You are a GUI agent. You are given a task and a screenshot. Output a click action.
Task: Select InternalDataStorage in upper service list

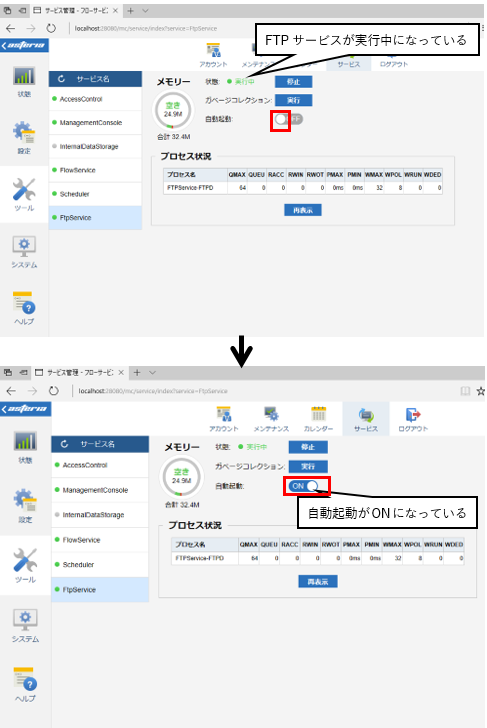(95, 146)
